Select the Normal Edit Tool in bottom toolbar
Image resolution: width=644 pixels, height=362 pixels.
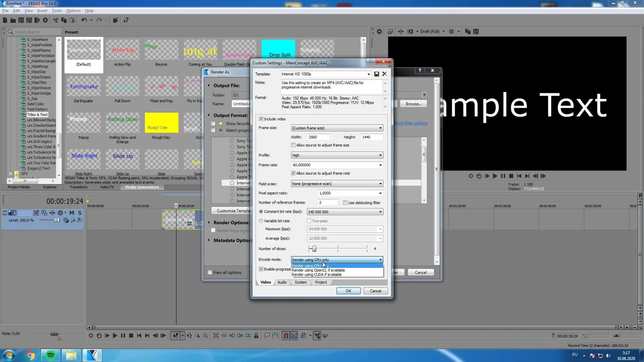coord(176,336)
